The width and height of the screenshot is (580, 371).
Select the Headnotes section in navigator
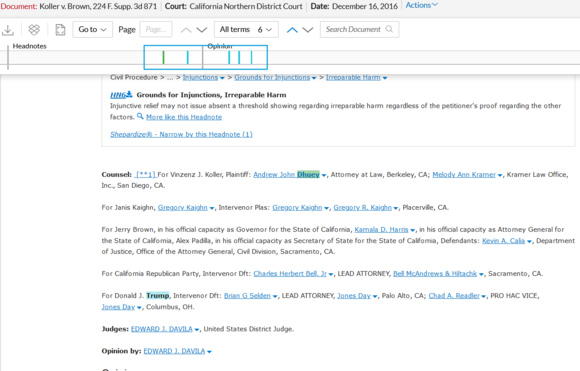coord(29,46)
